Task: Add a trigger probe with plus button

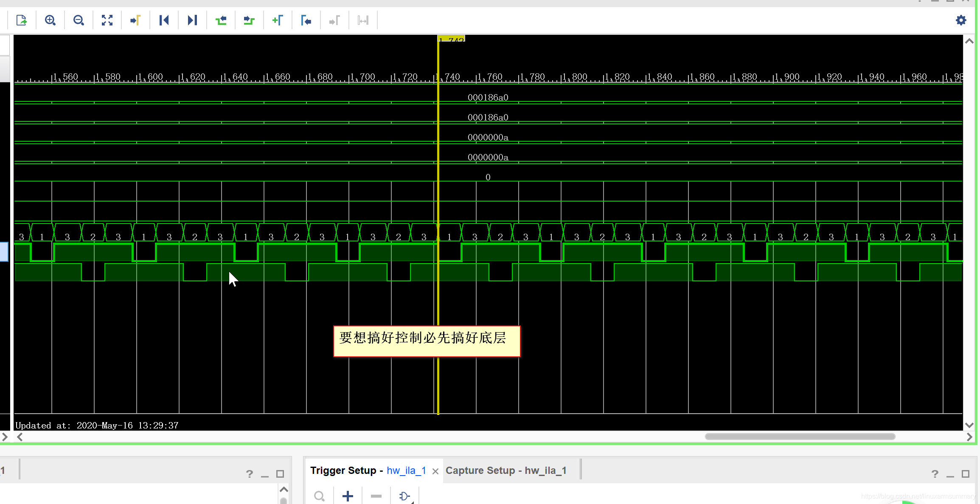Action: [348, 496]
